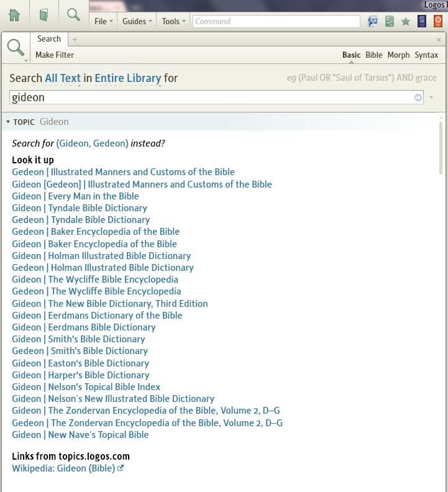The image size is (448, 492).
Task: Open the Guides menu
Action: pyautogui.click(x=137, y=21)
